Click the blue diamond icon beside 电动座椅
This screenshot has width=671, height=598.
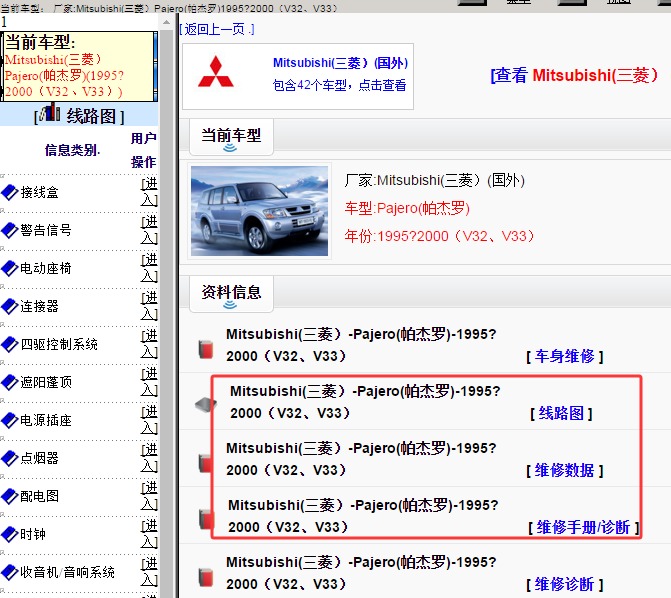tap(9, 269)
